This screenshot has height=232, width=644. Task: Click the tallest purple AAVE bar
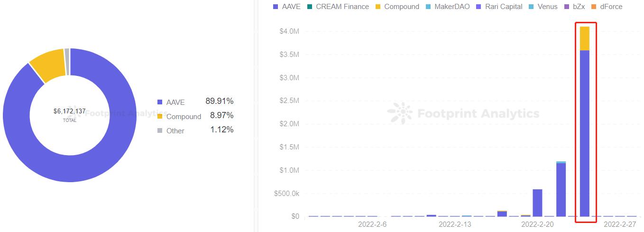click(585, 133)
